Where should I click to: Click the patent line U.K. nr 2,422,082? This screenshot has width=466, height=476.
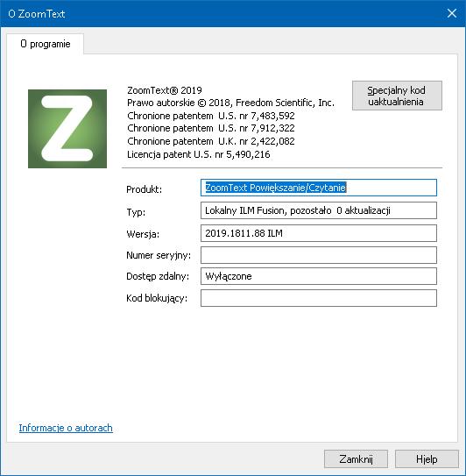coord(211,141)
